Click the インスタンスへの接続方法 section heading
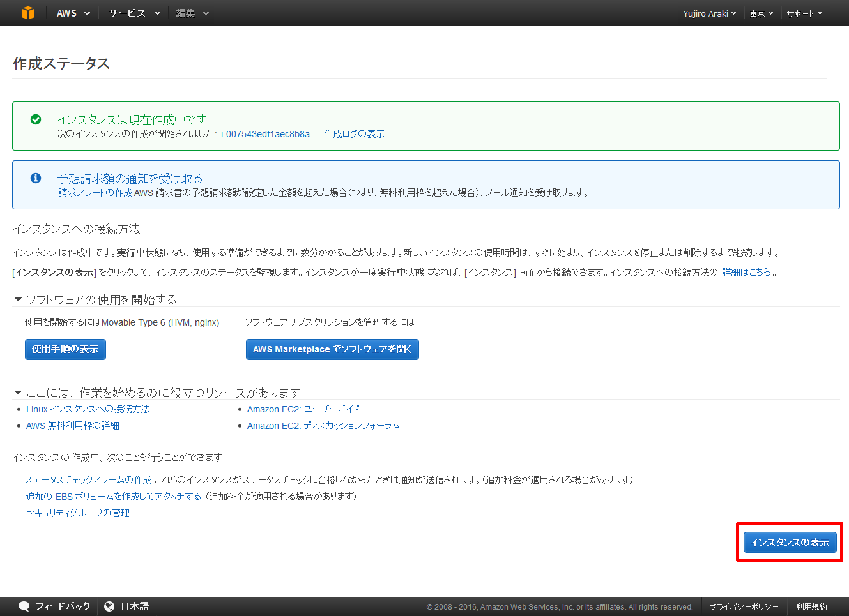849x616 pixels. tap(76, 229)
